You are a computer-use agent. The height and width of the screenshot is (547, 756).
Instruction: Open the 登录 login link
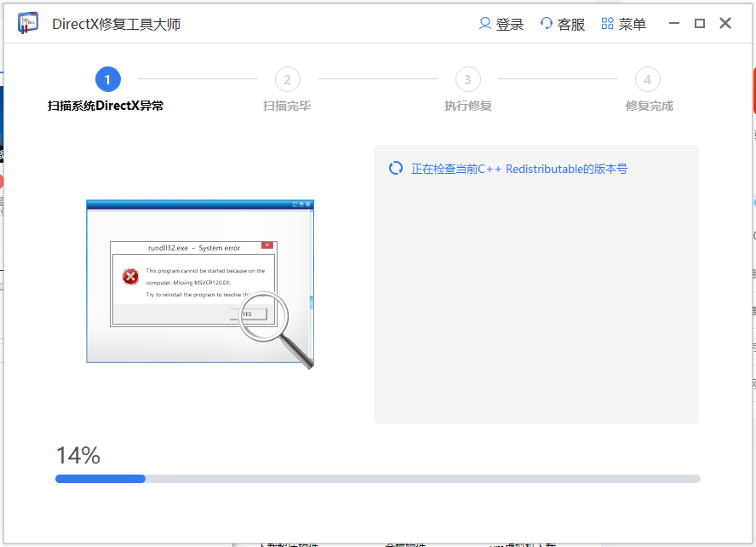coord(510,24)
